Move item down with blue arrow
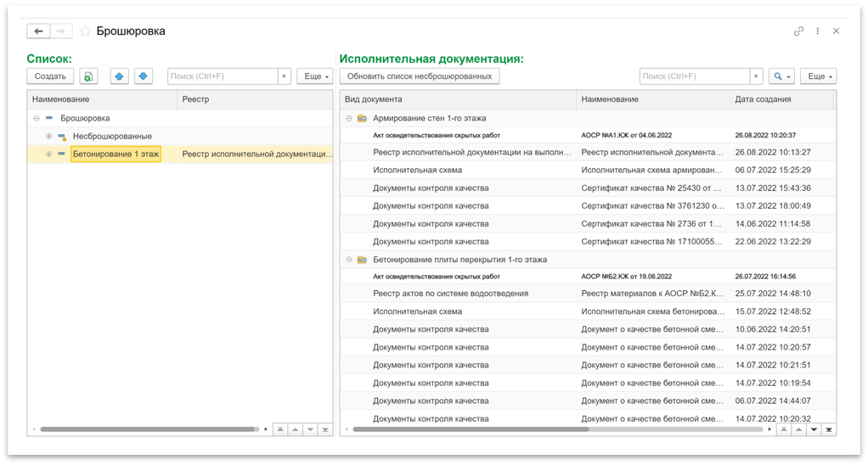 (x=144, y=76)
